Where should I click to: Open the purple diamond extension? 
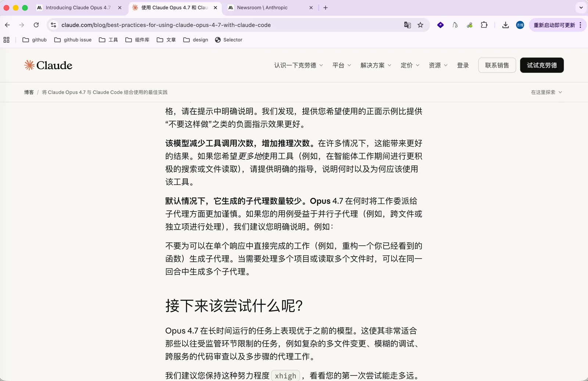pos(440,25)
